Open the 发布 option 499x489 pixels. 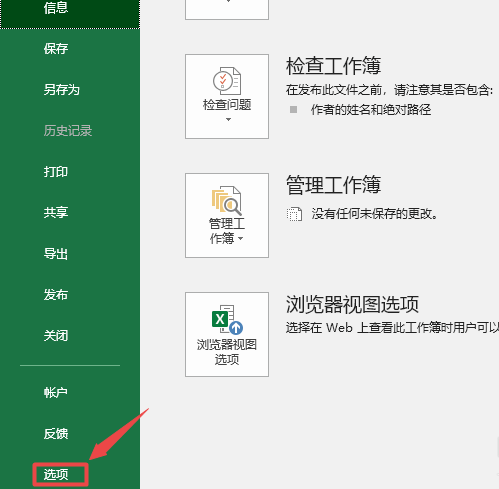56,295
